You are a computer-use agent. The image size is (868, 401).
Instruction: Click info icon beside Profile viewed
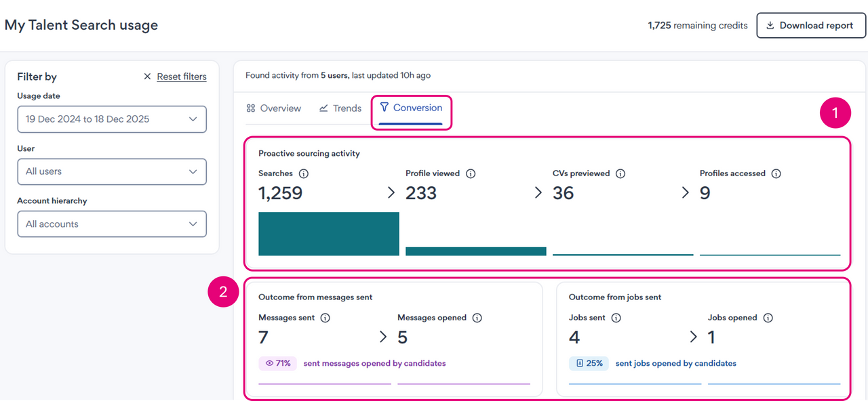[471, 173]
